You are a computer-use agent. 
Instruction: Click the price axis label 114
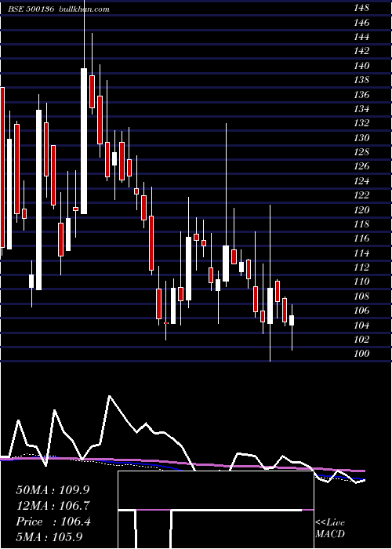click(361, 253)
